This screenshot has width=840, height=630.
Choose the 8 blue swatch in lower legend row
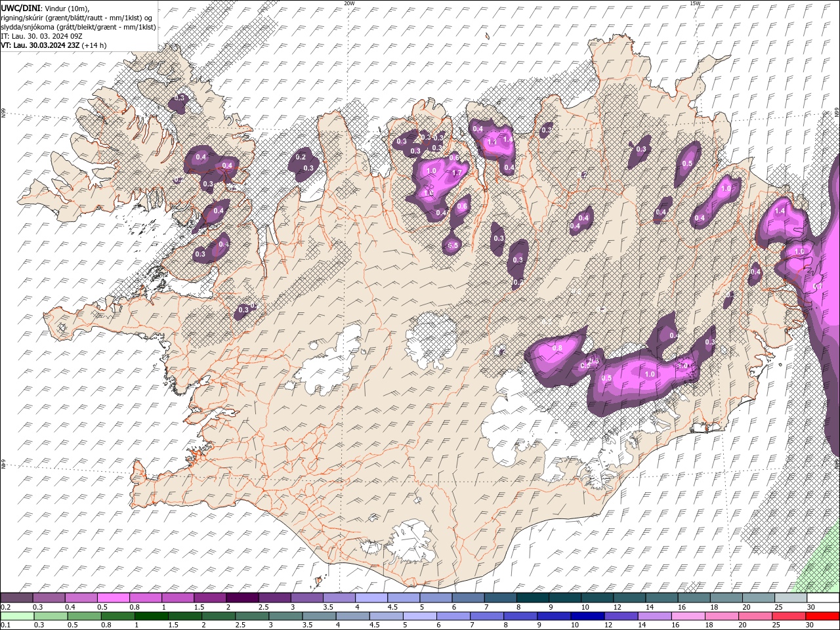521,616
